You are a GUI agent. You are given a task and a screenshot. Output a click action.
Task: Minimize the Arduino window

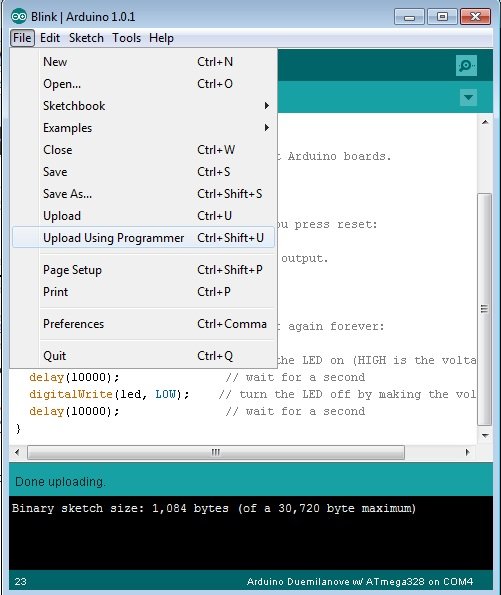pyautogui.click(x=409, y=17)
